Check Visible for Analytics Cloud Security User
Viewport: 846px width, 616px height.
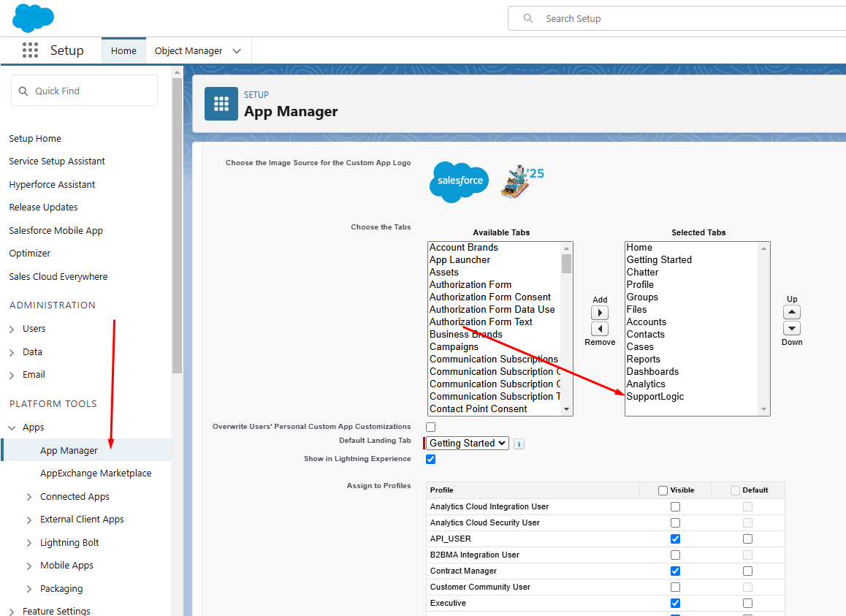[x=675, y=522]
